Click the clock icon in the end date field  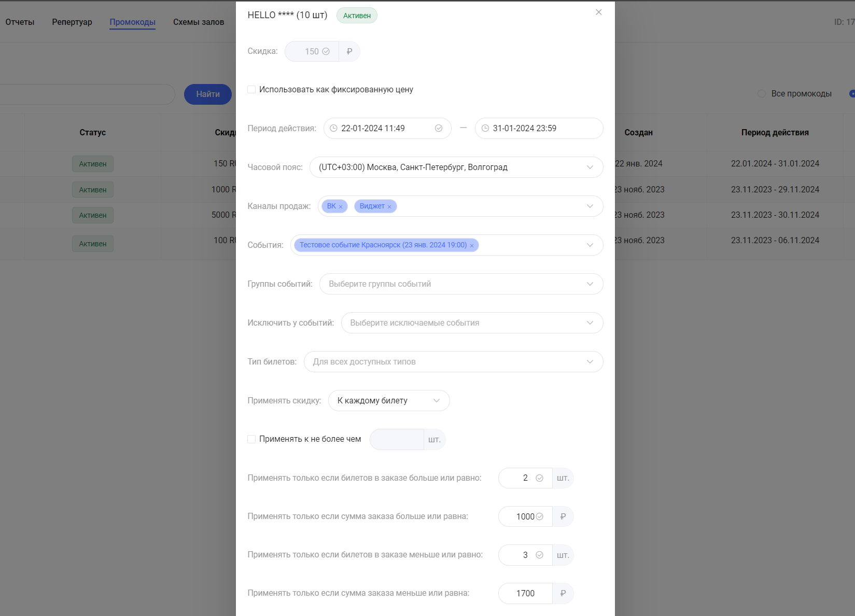tap(485, 128)
